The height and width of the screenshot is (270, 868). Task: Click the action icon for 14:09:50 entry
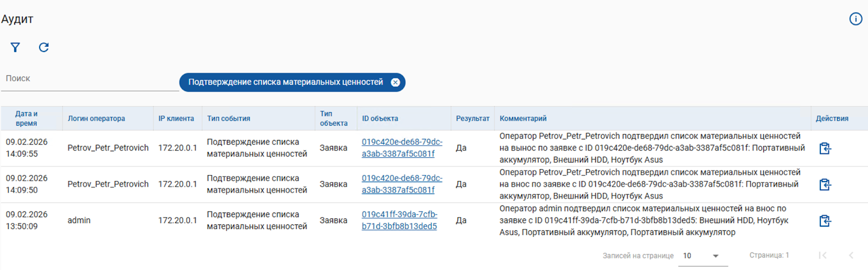[x=825, y=184]
